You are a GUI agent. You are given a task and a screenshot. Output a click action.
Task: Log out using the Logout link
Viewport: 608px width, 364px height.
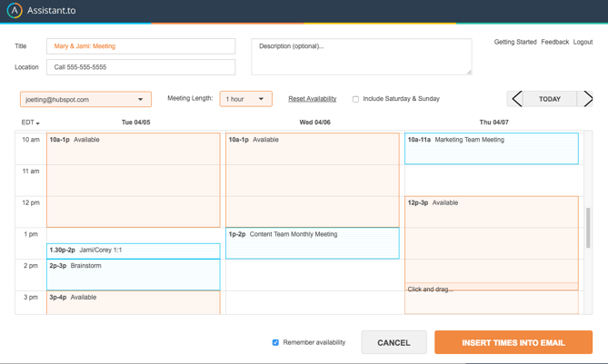pyautogui.click(x=583, y=42)
